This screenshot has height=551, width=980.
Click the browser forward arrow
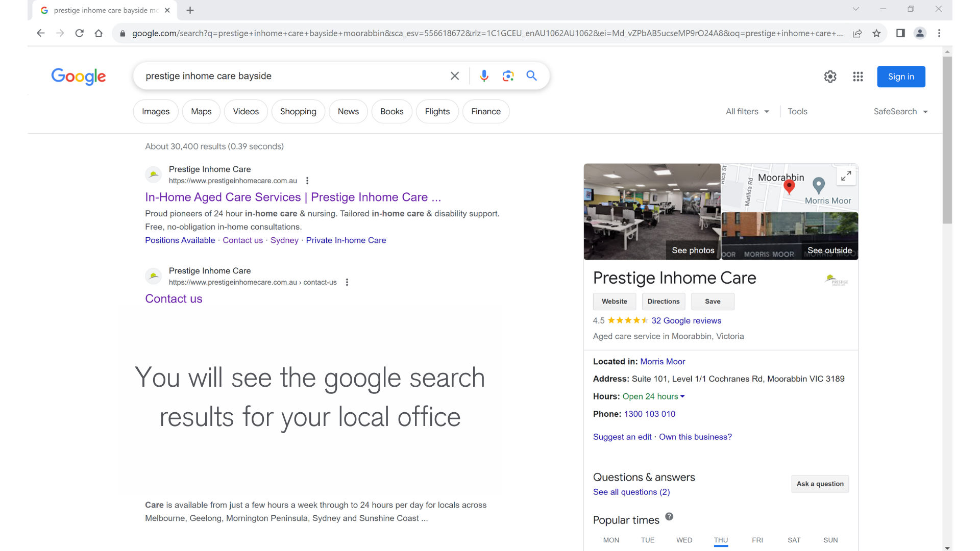pyautogui.click(x=60, y=33)
